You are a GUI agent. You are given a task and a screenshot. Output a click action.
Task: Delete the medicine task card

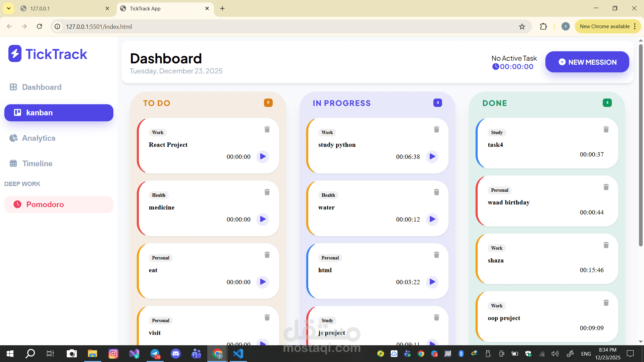coord(267,192)
